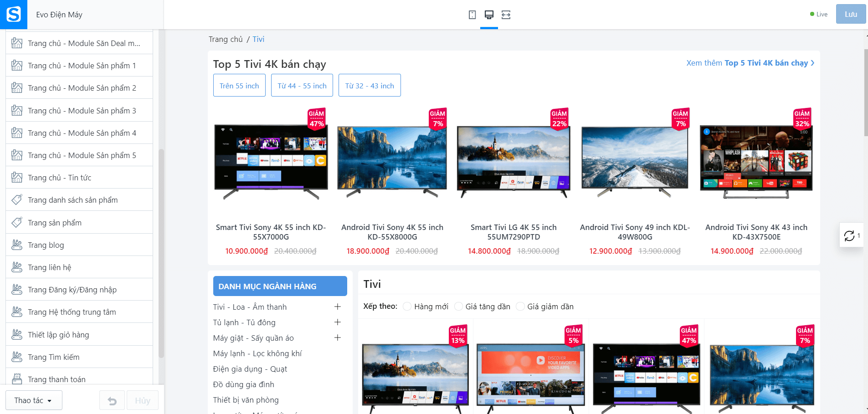Open Android Tivi Sony 4K 43 inch KD-43X7500E link
Viewport: 868px width, 414px height.
(x=756, y=232)
